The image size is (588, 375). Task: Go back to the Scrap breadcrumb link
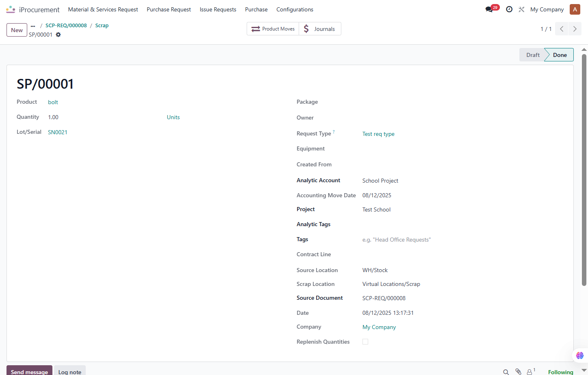tap(102, 25)
